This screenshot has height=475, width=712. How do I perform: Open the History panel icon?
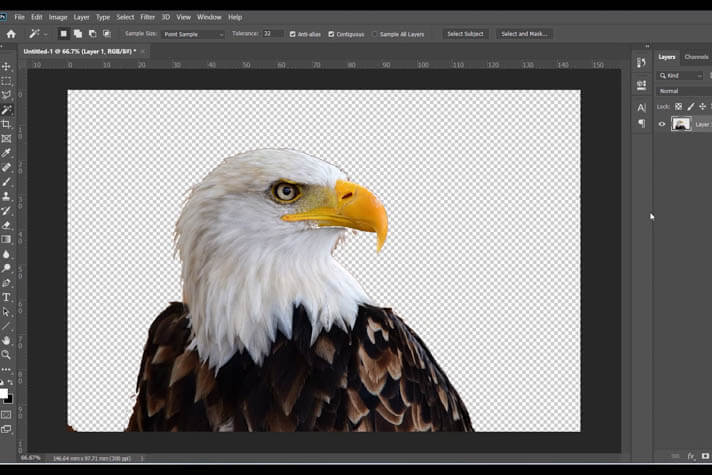pos(641,63)
